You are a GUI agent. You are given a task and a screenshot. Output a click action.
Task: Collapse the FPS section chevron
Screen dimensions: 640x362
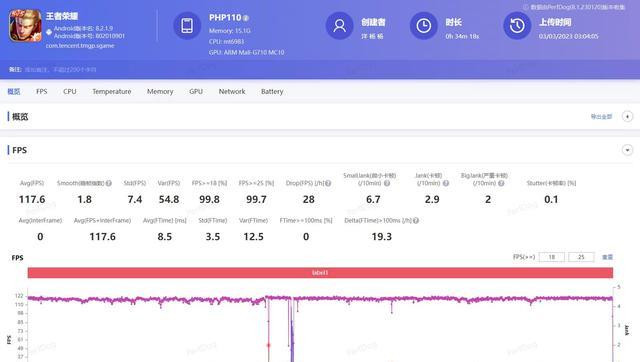click(627, 150)
